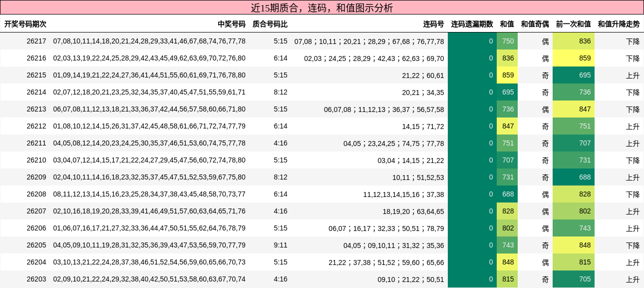Click the trend cell 上升 in row 26215
Screen dimensions: 644x288
(x=633, y=75)
